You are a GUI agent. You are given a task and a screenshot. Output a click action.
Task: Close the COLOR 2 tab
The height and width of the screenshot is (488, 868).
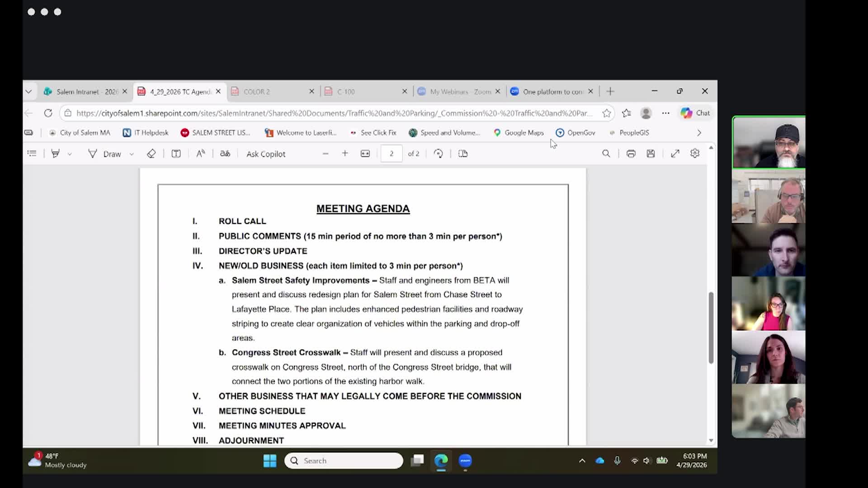pyautogui.click(x=311, y=92)
